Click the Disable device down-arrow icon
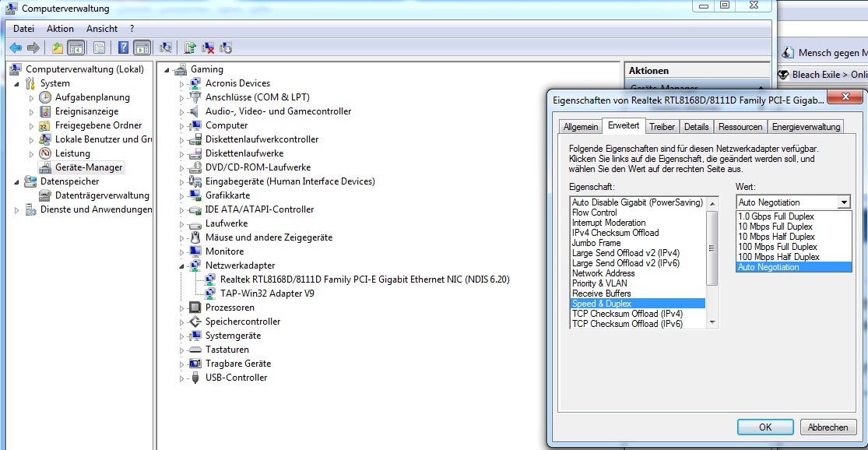The image size is (868, 450). tap(226, 48)
